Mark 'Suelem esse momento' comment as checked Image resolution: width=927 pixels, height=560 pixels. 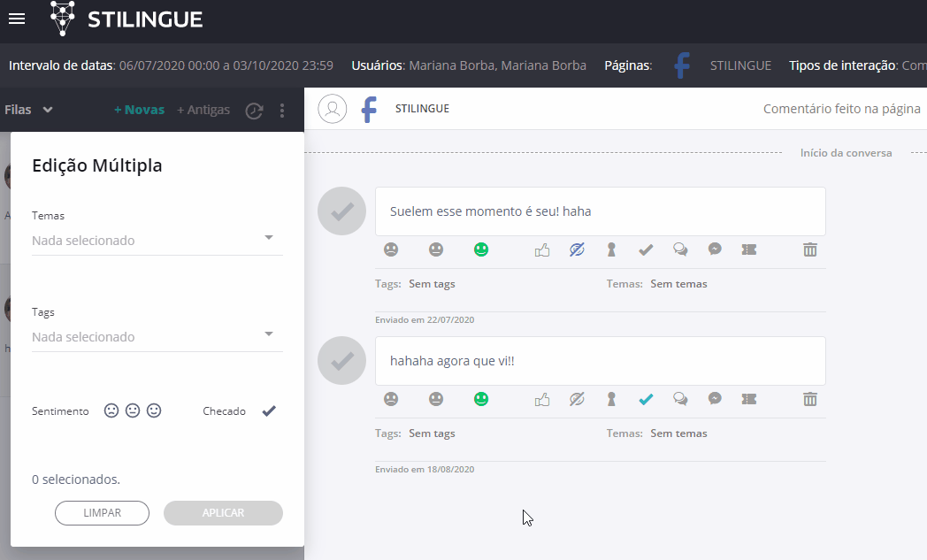[646, 250]
